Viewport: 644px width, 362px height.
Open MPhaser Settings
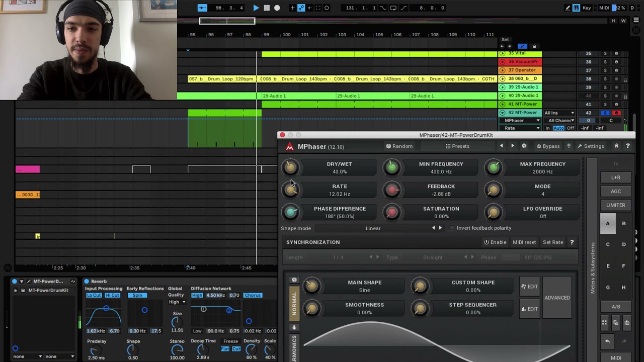coord(591,146)
